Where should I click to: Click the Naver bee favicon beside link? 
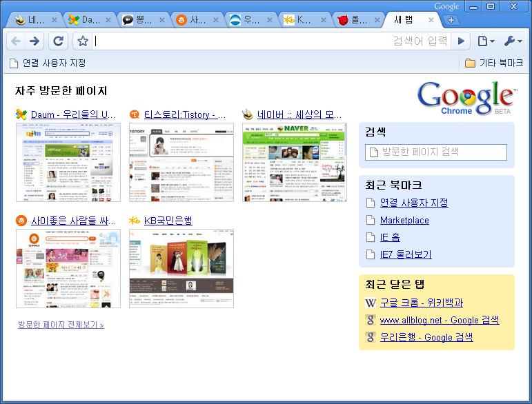248,114
